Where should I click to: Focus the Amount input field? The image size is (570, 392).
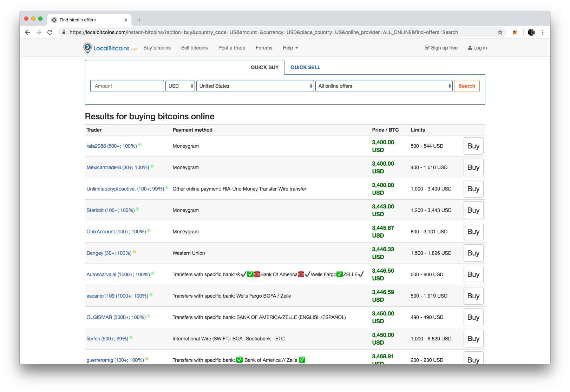(127, 86)
